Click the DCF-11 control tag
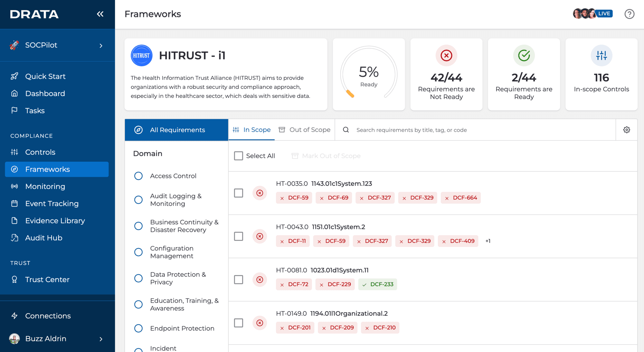644x352 pixels. (293, 241)
